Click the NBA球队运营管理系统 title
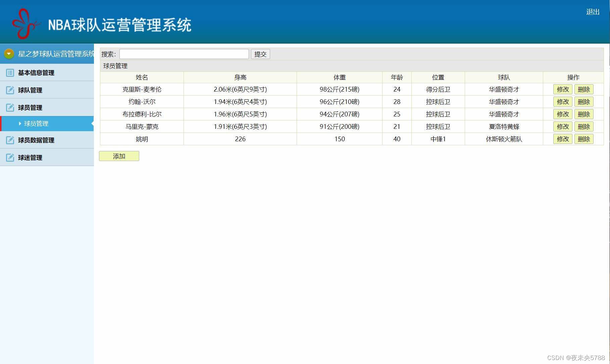The width and height of the screenshot is (610, 364). pos(120,25)
